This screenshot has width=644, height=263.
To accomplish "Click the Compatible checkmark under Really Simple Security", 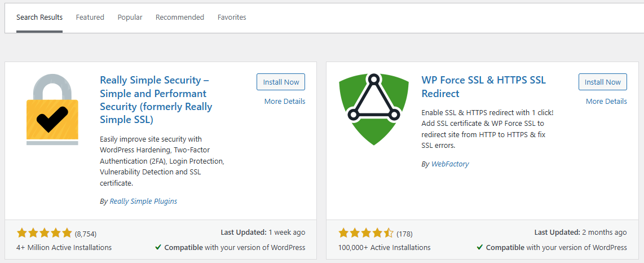I will point(158,248).
